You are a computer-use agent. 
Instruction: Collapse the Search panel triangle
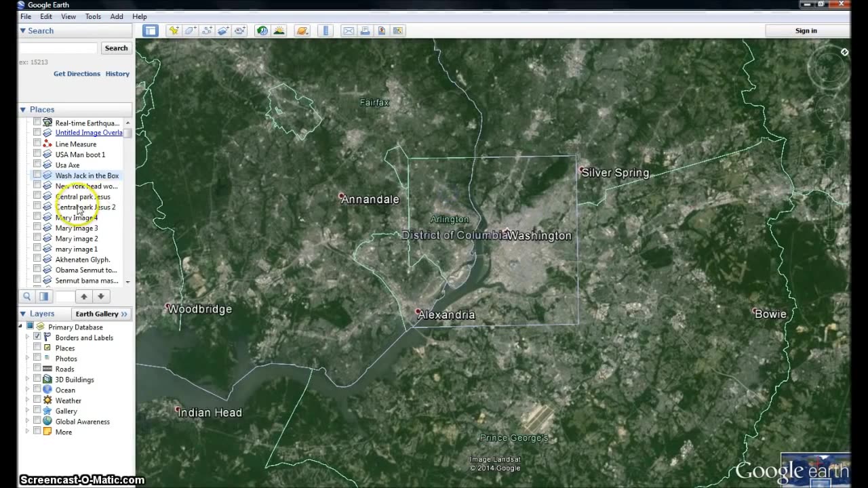(22, 30)
